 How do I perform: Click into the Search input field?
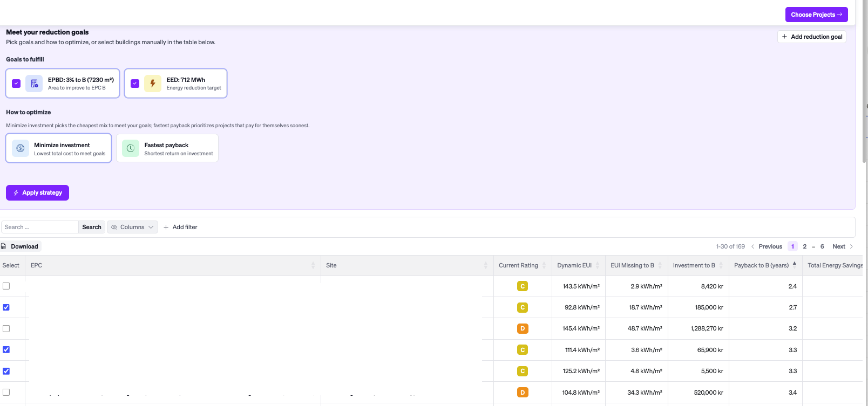tap(40, 228)
